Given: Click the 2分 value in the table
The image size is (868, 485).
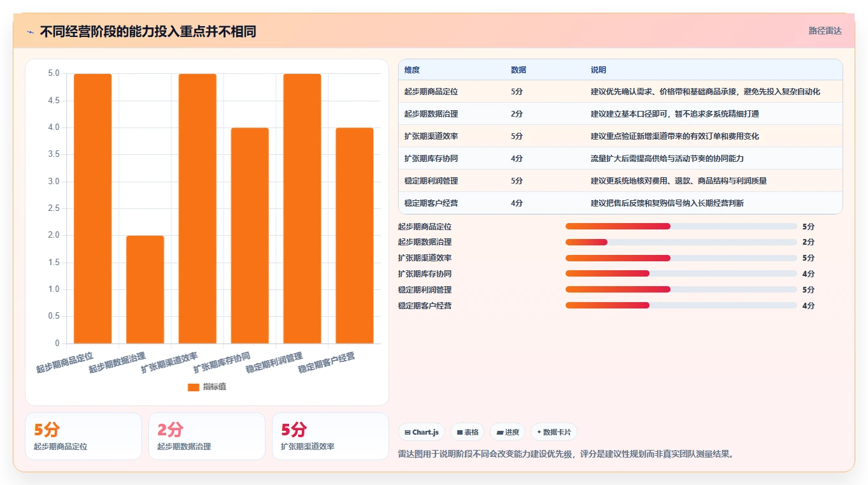Looking at the screenshot, I should coord(516,114).
